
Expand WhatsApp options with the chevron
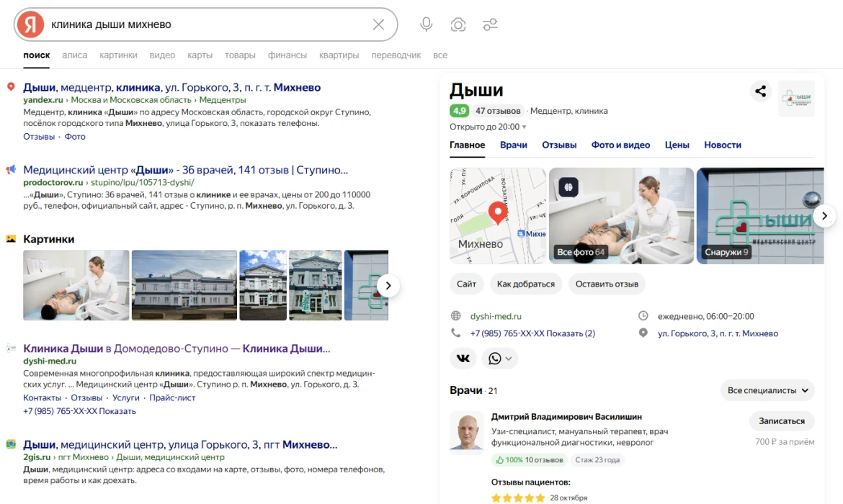[509, 358]
